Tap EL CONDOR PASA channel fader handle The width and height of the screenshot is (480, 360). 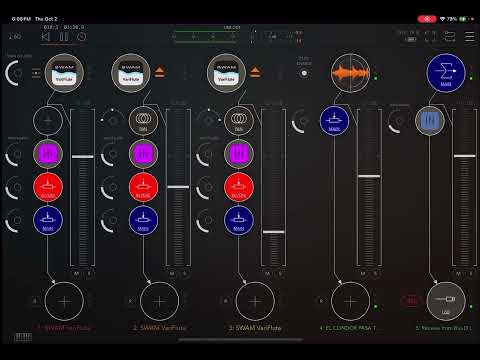tap(369, 176)
